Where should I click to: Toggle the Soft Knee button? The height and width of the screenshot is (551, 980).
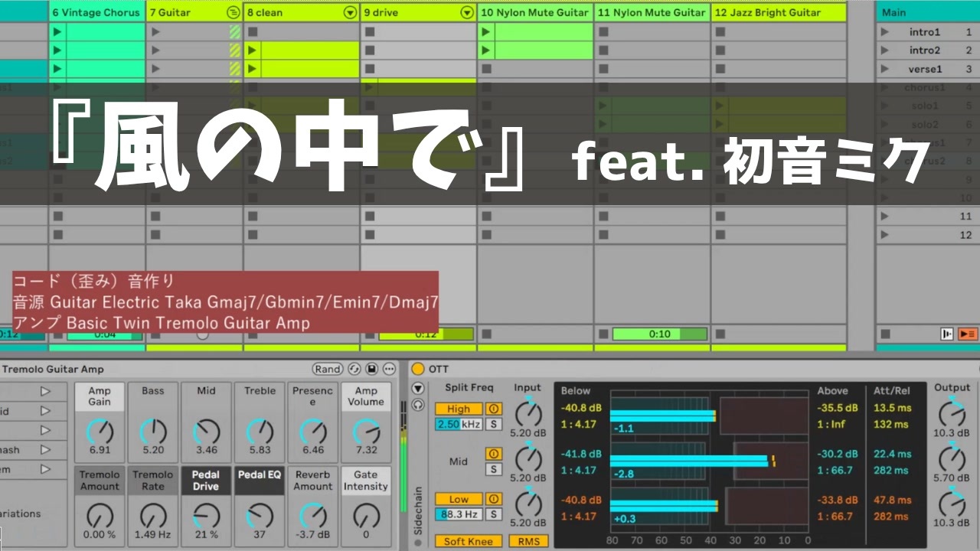(469, 541)
